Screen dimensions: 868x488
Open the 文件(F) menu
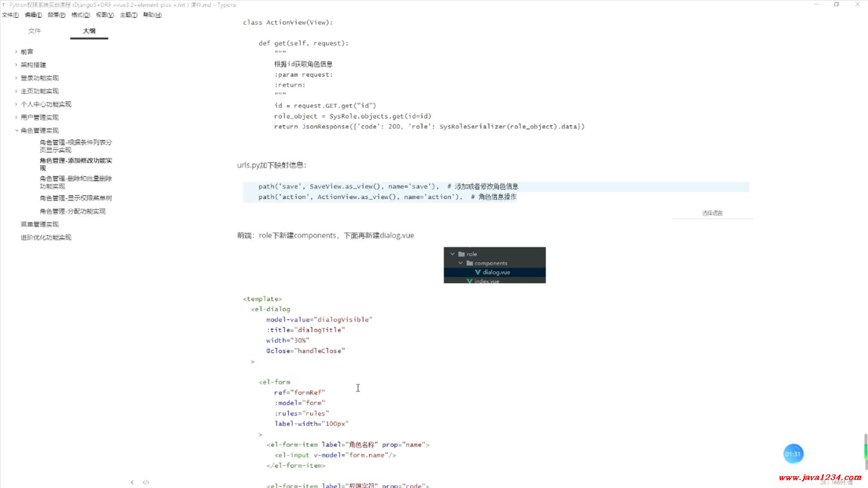[x=10, y=15]
